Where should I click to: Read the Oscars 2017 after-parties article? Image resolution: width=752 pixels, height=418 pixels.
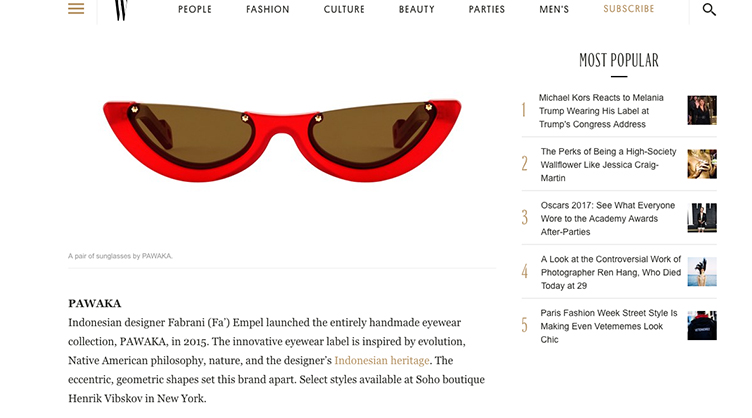coord(608,218)
